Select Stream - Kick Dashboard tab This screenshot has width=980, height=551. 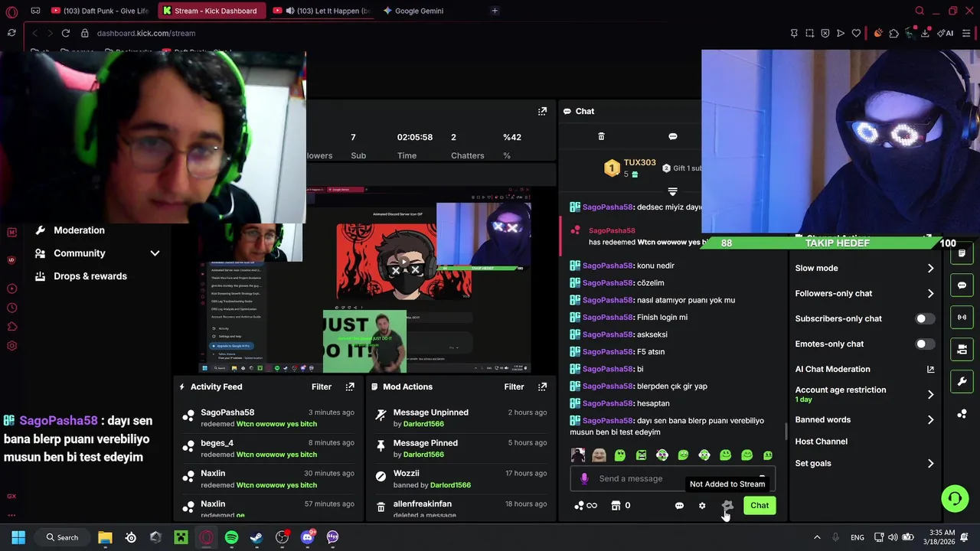point(211,11)
